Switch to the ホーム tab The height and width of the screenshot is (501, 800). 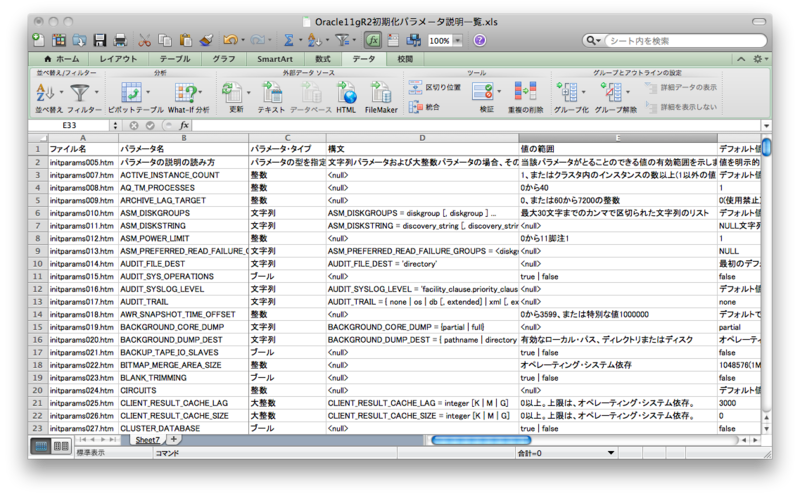(61, 59)
